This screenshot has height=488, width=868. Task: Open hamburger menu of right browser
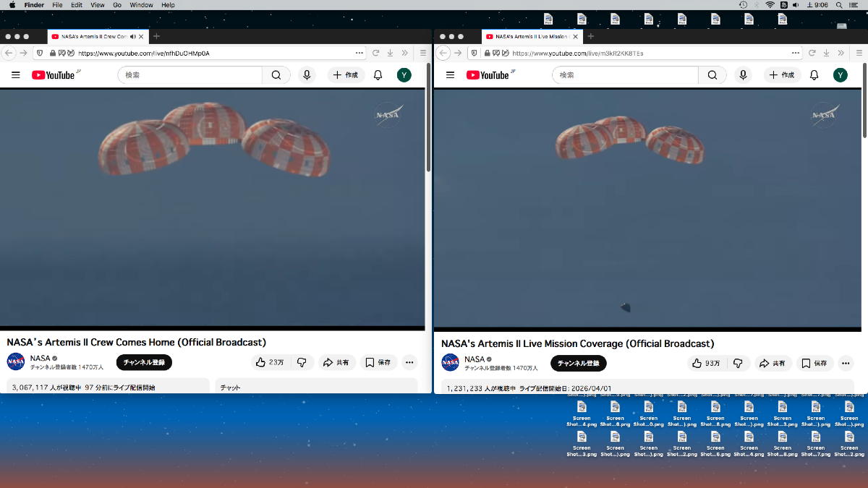859,53
